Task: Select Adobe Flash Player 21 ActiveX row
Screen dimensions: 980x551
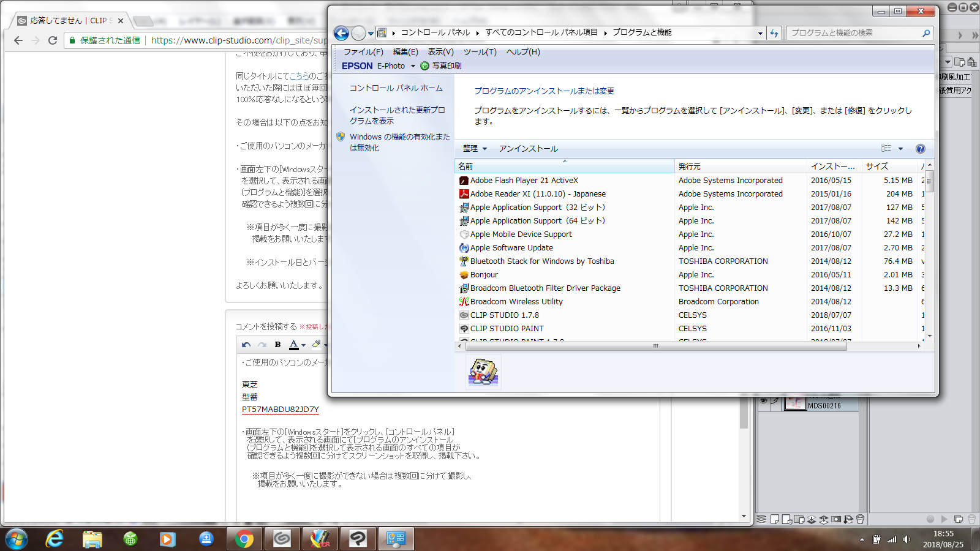Action: 690,181
